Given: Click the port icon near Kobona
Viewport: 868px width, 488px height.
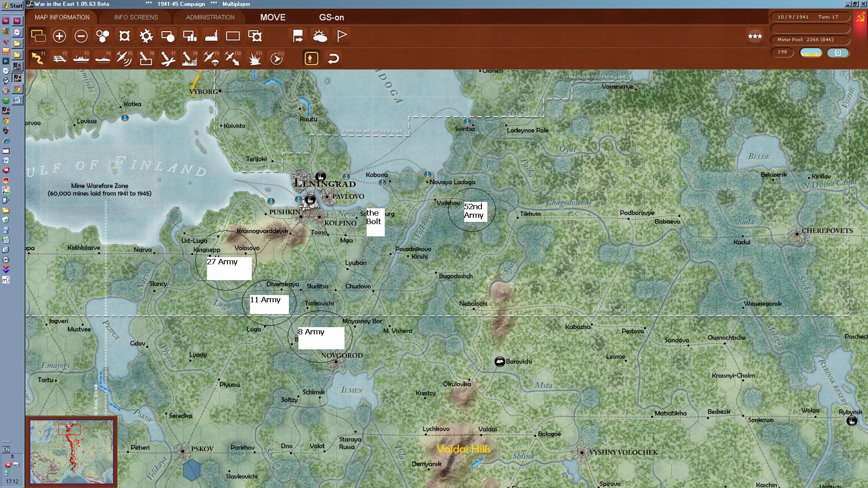Looking at the screenshot, I should (x=382, y=182).
